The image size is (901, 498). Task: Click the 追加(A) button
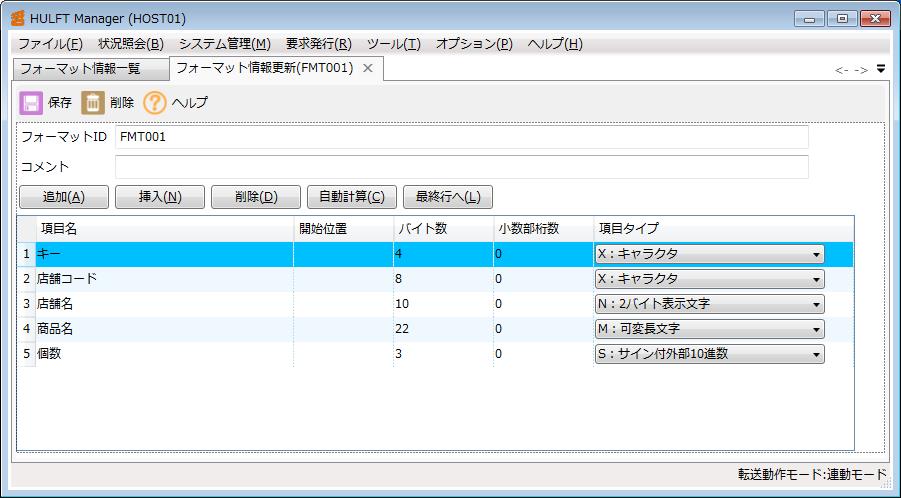pos(64,197)
